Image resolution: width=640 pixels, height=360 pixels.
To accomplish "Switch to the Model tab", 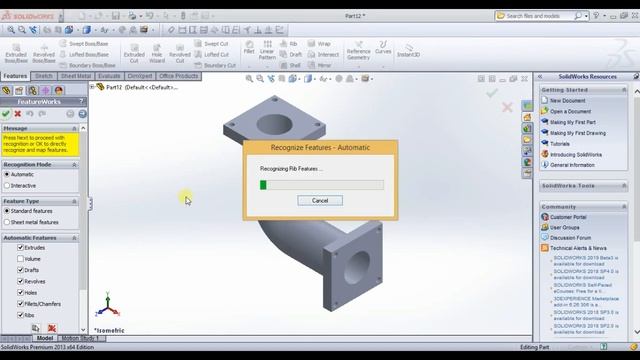I will 45,338.
